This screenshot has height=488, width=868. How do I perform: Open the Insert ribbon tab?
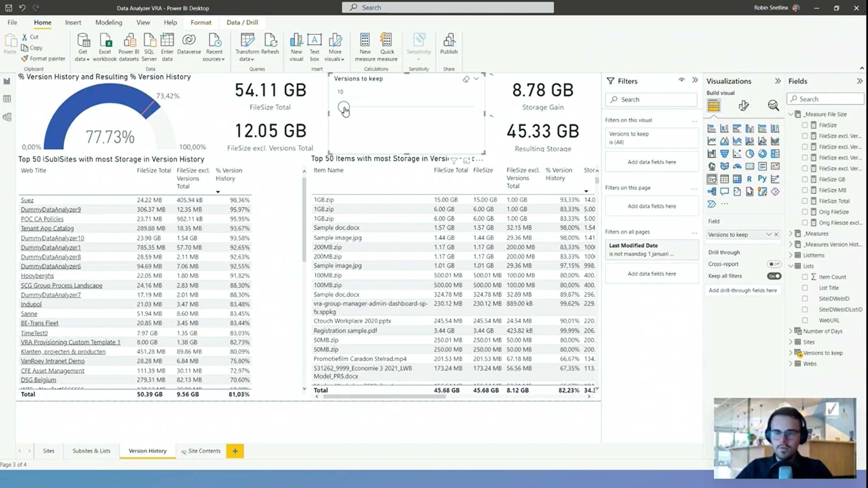coord(73,22)
